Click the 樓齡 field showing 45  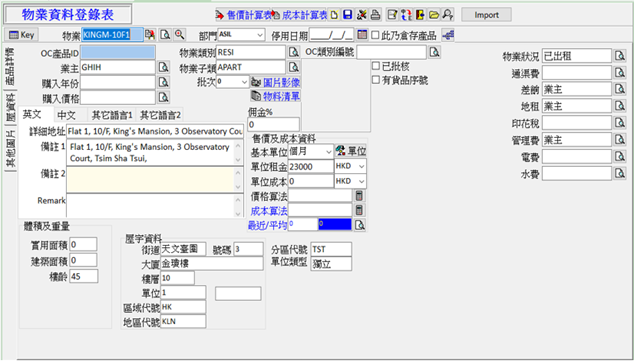(x=83, y=277)
